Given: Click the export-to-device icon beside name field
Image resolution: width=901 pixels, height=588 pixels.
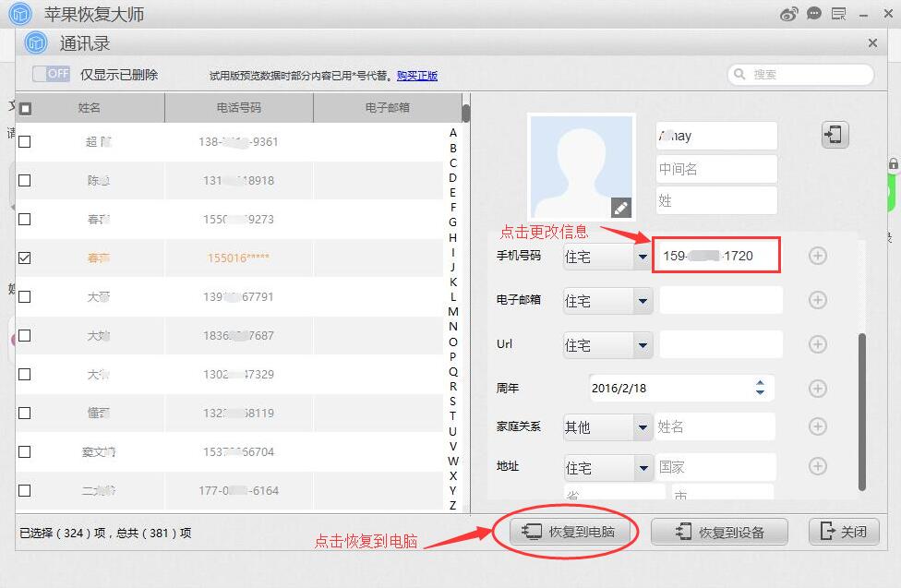Looking at the screenshot, I should pos(835,135).
